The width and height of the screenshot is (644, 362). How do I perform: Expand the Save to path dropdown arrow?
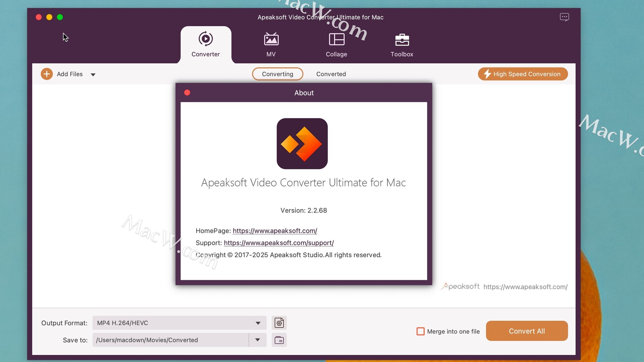tap(258, 340)
